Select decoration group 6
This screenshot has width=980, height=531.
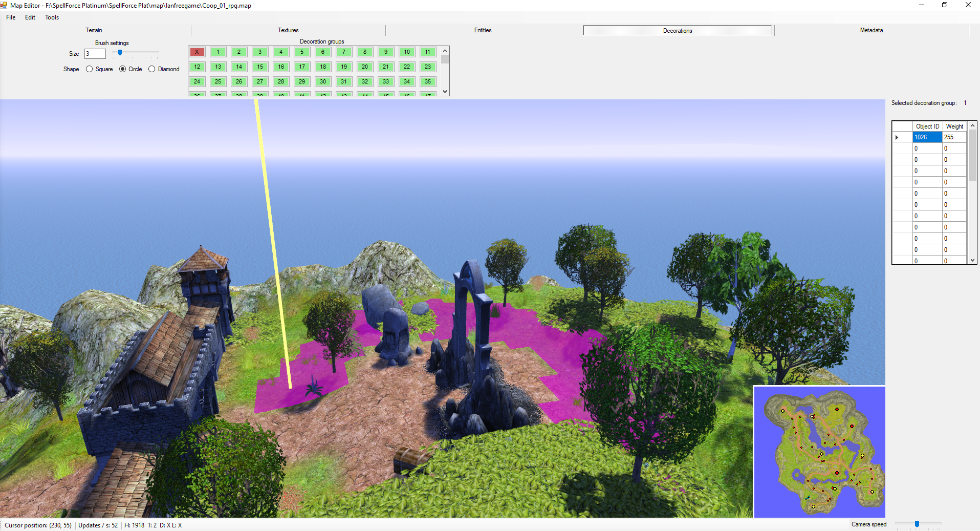pyautogui.click(x=323, y=52)
